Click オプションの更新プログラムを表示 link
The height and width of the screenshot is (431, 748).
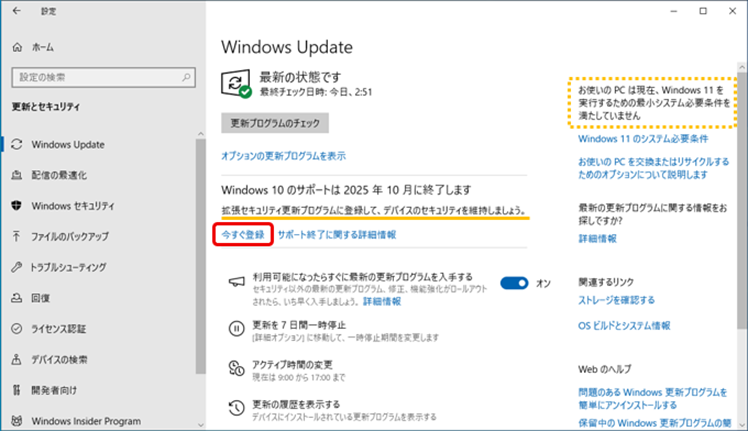pyautogui.click(x=283, y=156)
